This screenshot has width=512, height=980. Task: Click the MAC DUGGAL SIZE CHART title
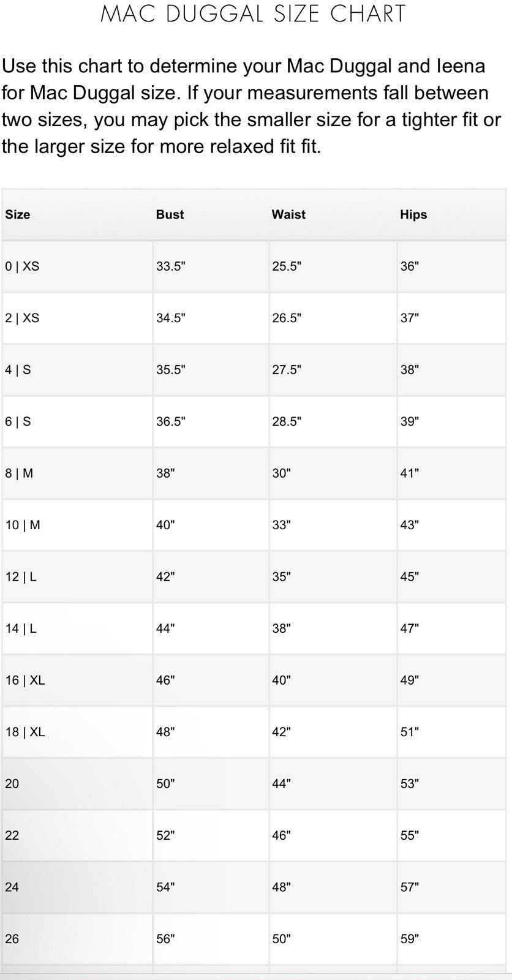coord(253,13)
